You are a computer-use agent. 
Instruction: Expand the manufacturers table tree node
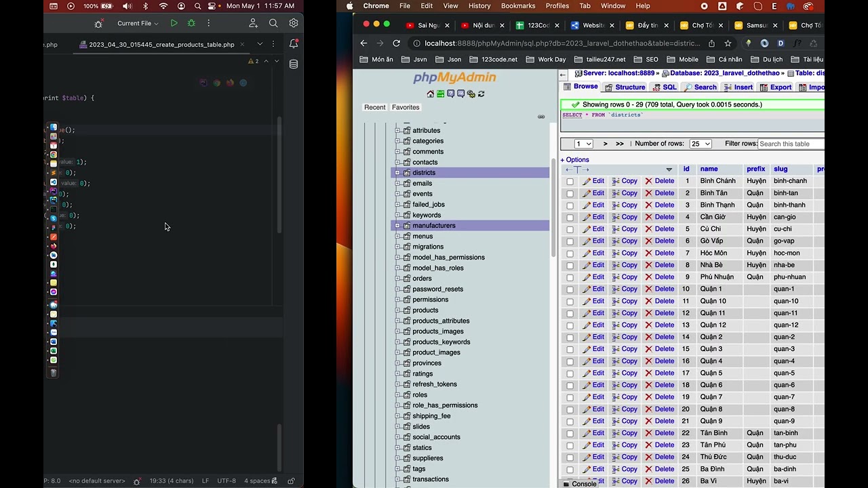[x=397, y=226]
